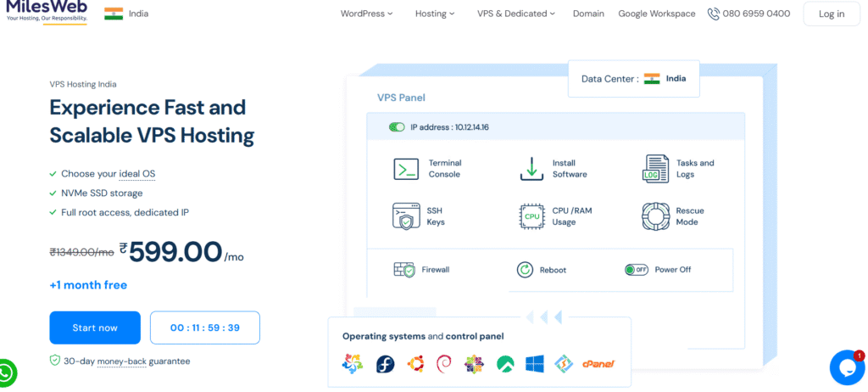
Task: Click the Install Software label
Action: (x=570, y=169)
